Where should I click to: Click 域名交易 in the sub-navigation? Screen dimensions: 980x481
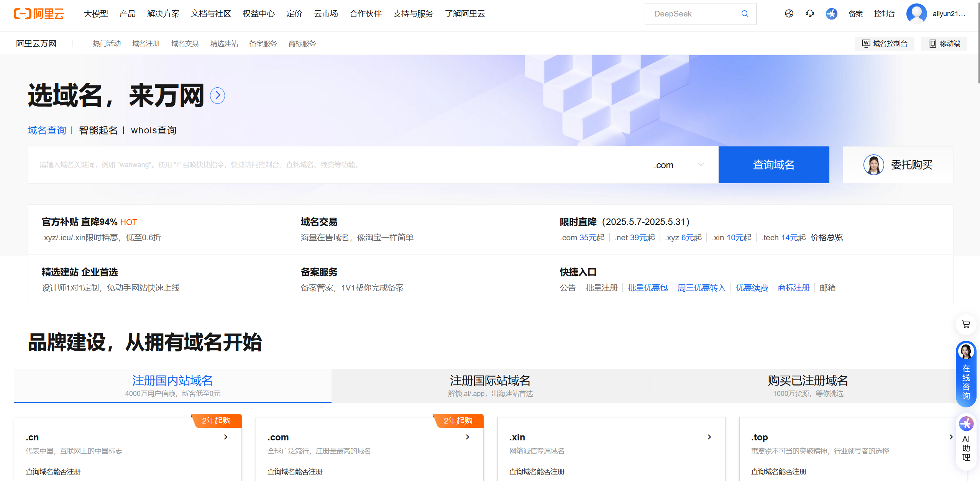point(185,44)
